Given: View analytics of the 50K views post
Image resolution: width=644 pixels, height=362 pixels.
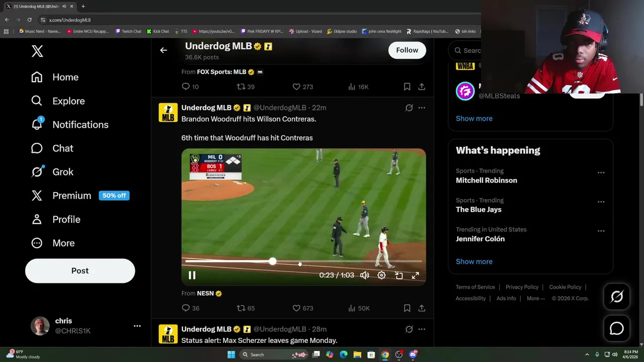Looking at the screenshot, I should coord(359,308).
